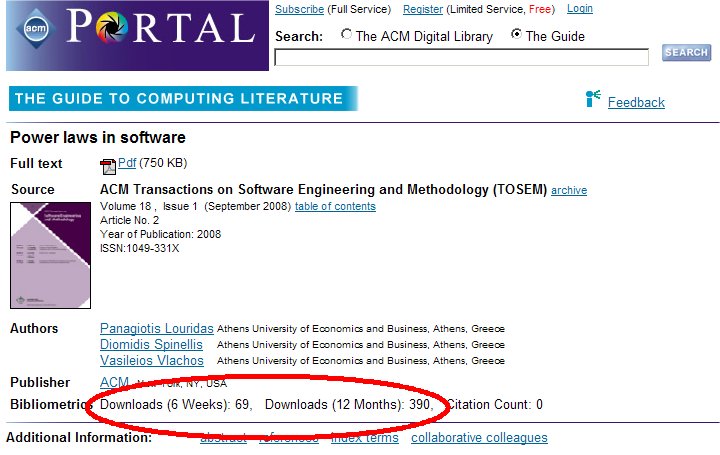Image resolution: width=720 pixels, height=455 pixels.
Task: Click Year of Publication: 2008 text
Action: click(161, 234)
